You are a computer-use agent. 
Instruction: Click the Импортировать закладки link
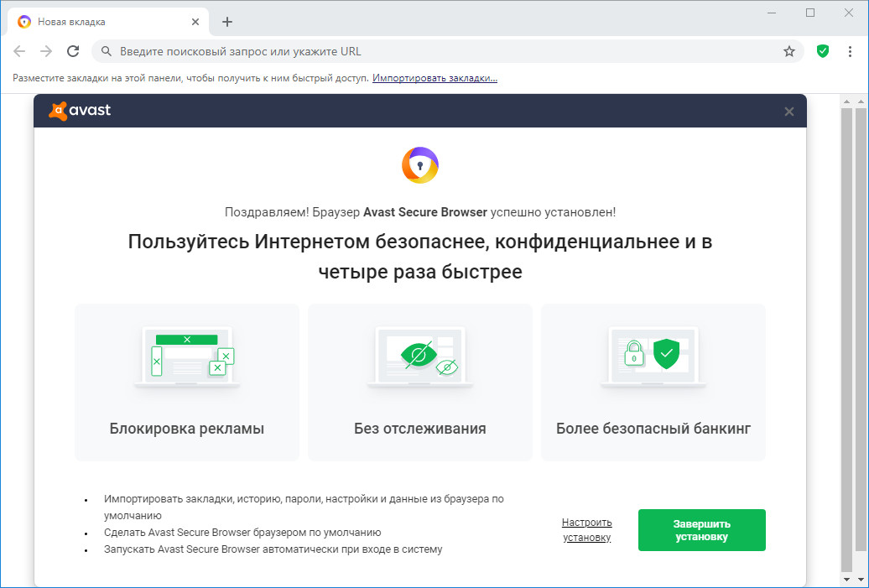pos(435,78)
